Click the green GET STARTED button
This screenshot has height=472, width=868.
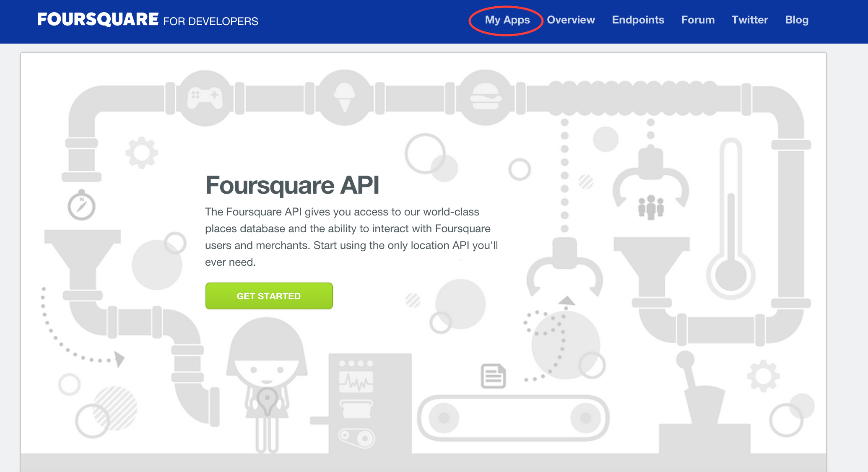click(x=269, y=296)
